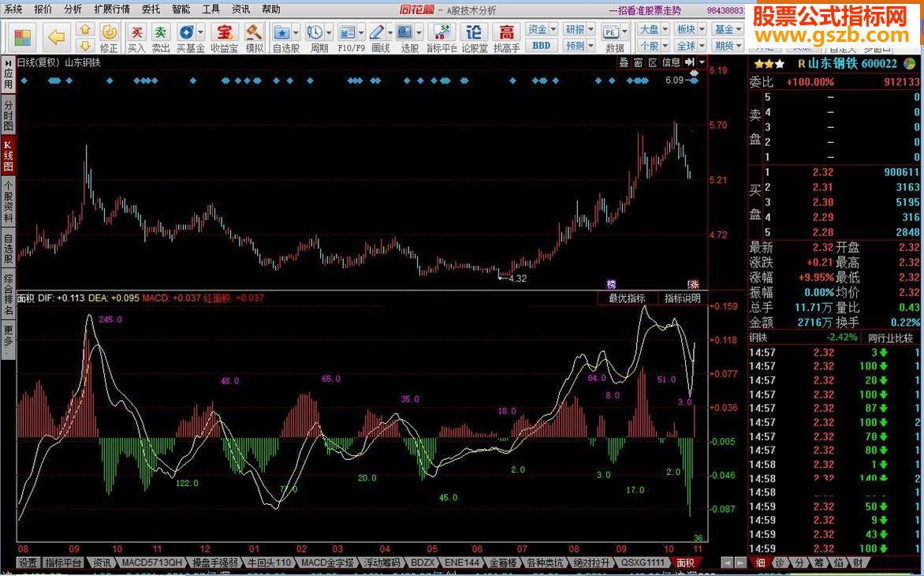Toggle the 信息 info button
This screenshot has height=576, width=924.
tap(671, 62)
